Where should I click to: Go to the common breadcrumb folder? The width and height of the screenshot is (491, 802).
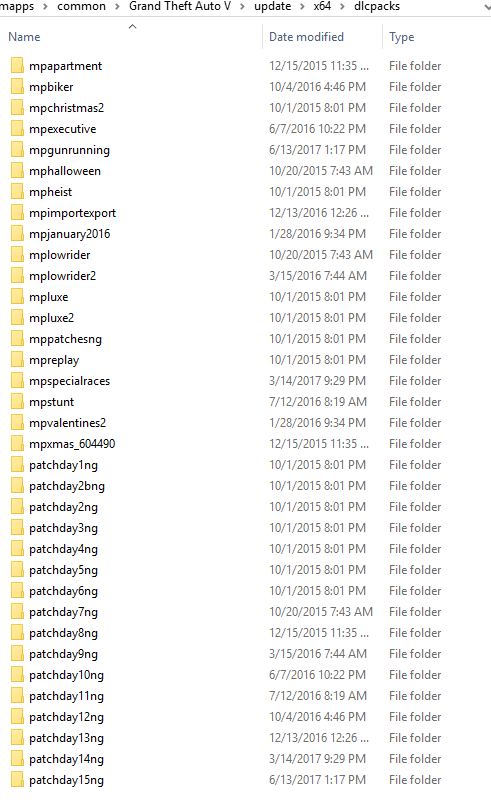81,6
